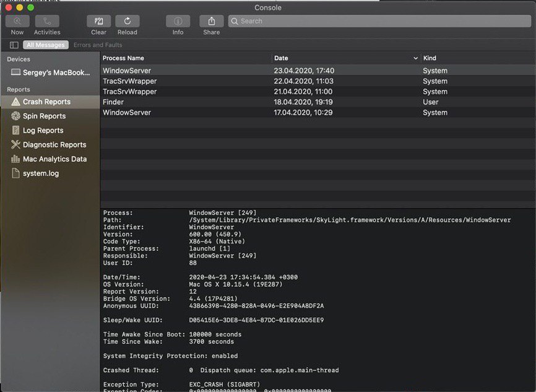
Task: Show the Info inspector icon
Action: (178, 21)
